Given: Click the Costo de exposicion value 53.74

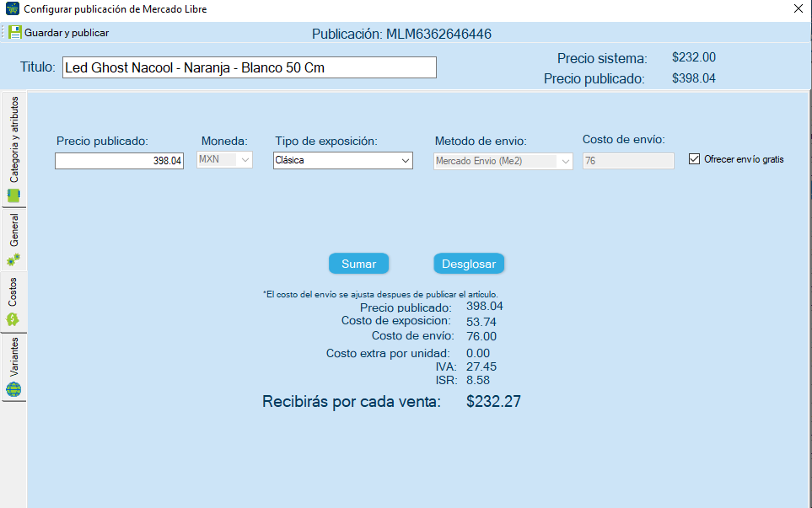Looking at the screenshot, I should pos(481,322).
